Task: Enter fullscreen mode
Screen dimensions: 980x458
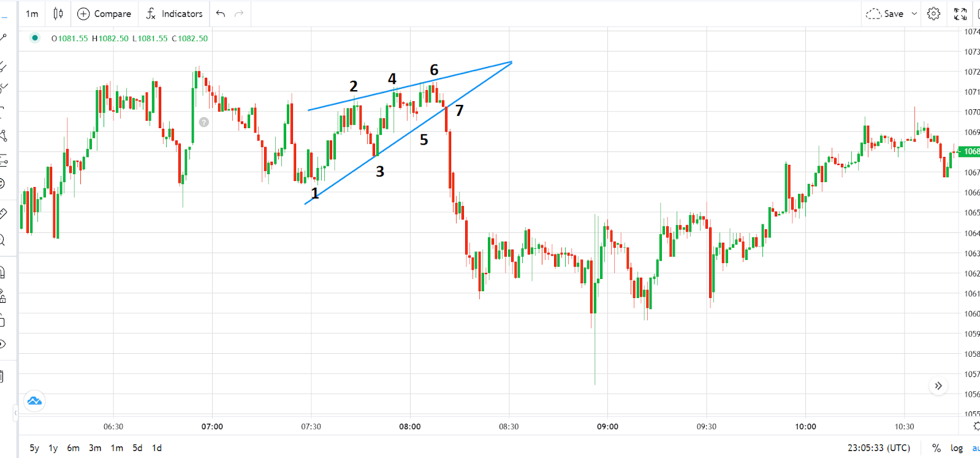Action: pos(960,13)
